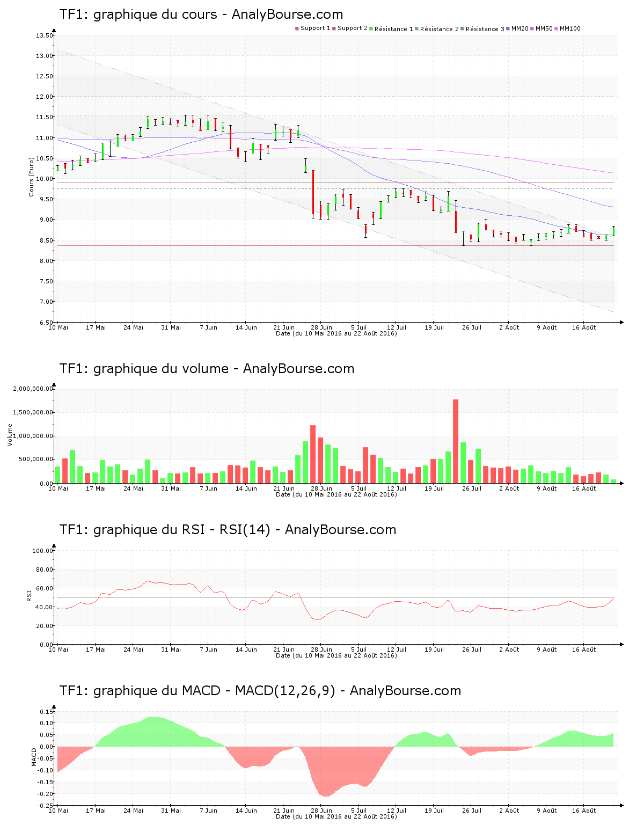Image resolution: width=644 pixels, height=832 pixels.
Task: Select the Résistance 2 legend label
Action: pos(440,29)
